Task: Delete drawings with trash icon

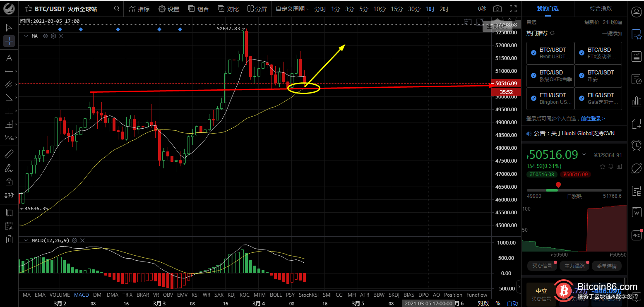Action: click(x=9, y=239)
